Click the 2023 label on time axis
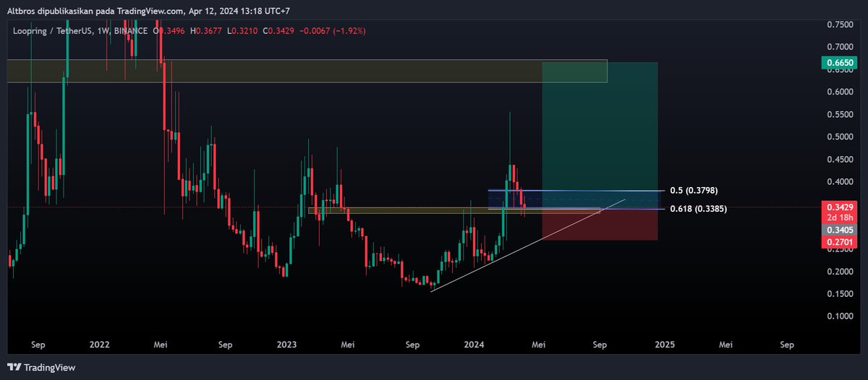 click(x=289, y=345)
